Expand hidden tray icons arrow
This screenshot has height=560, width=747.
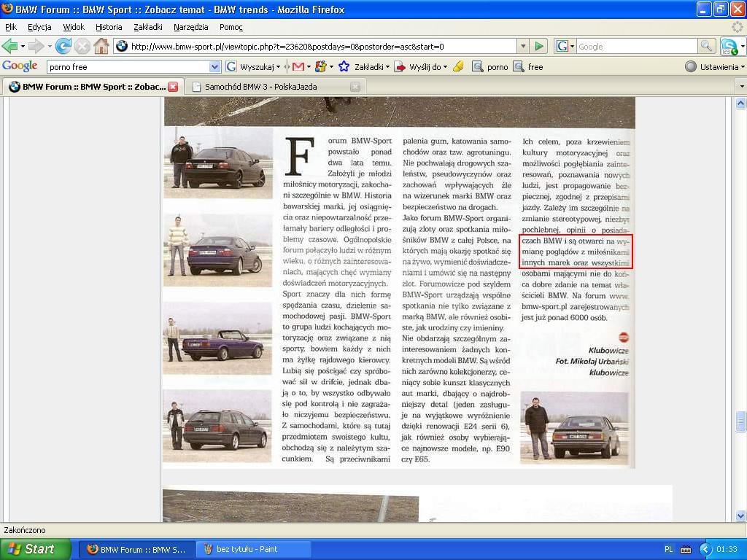click(x=705, y=550)
